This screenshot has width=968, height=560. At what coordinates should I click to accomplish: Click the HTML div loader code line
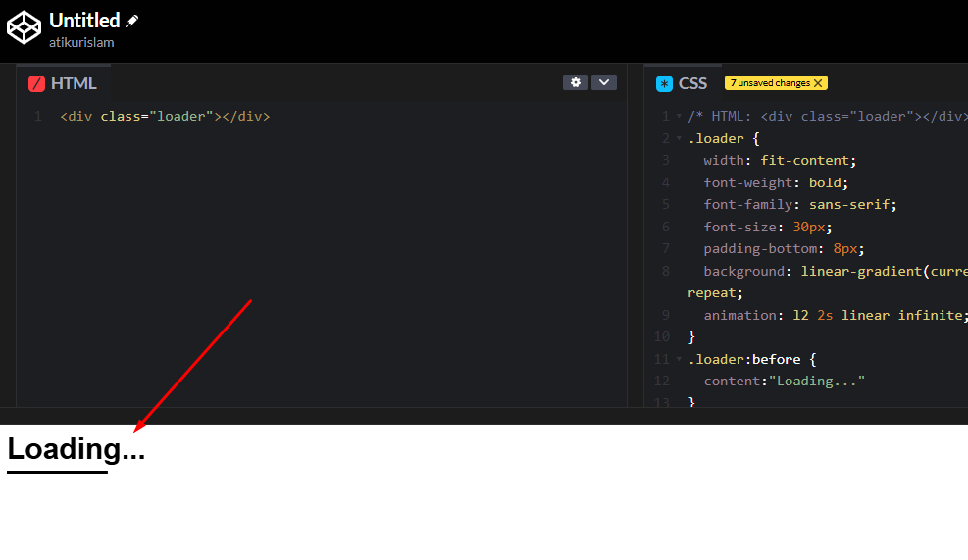[x=165, y=116]
